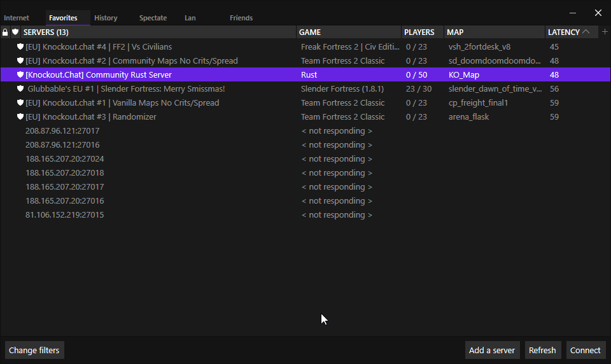Click the cp_freight_final1 map cell

[478, 103]
